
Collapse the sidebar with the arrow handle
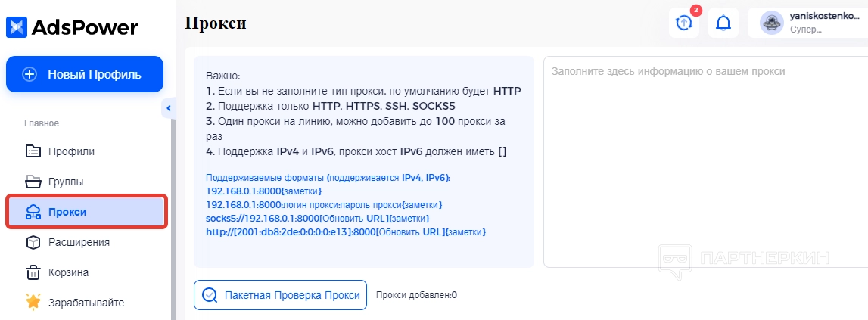168,109
